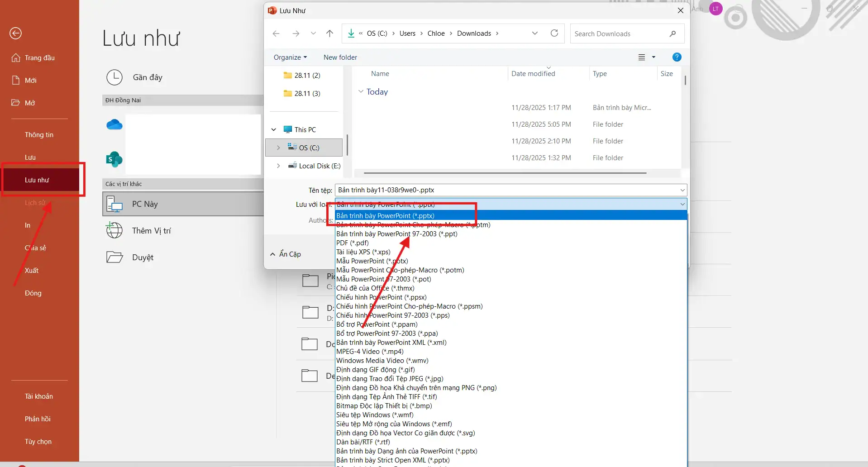This screenshot has height=467, width=868.
Task: Click the back navigation arrow in the dialog
Action: point(277,33)
